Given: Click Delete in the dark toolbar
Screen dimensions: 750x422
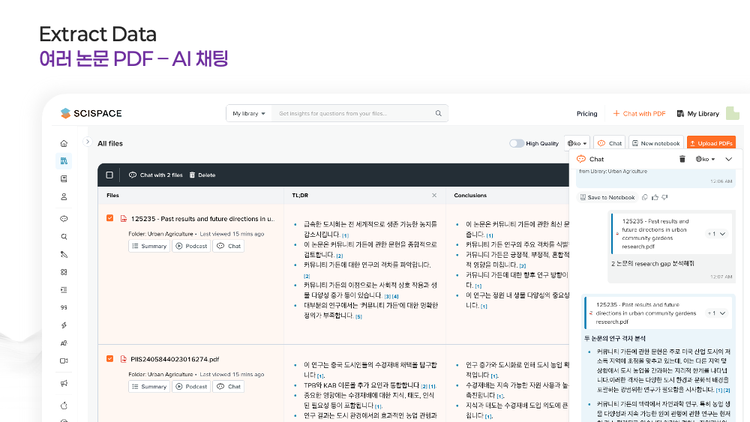Looking at the screenshot, I should 202,175.
